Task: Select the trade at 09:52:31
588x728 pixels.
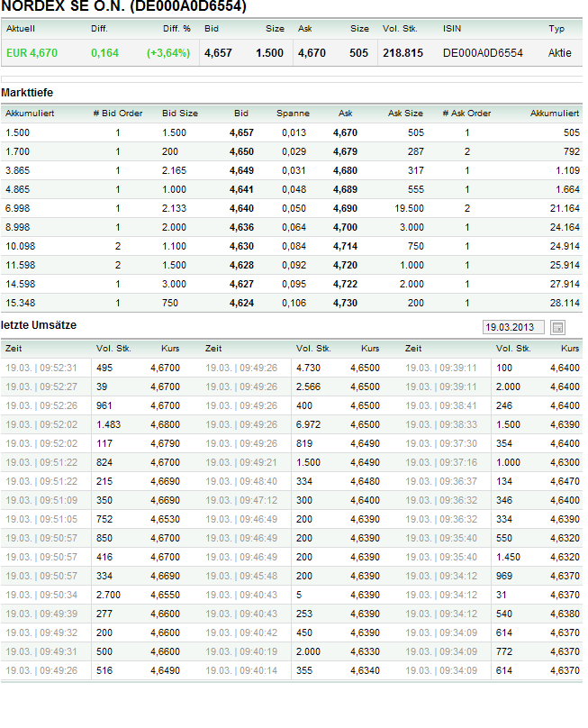Action: [x=41, y=368]
